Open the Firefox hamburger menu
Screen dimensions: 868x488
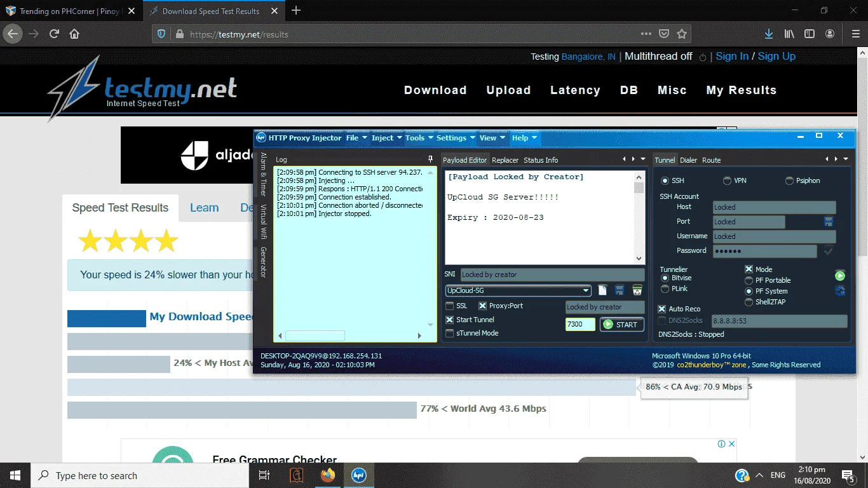855,34
